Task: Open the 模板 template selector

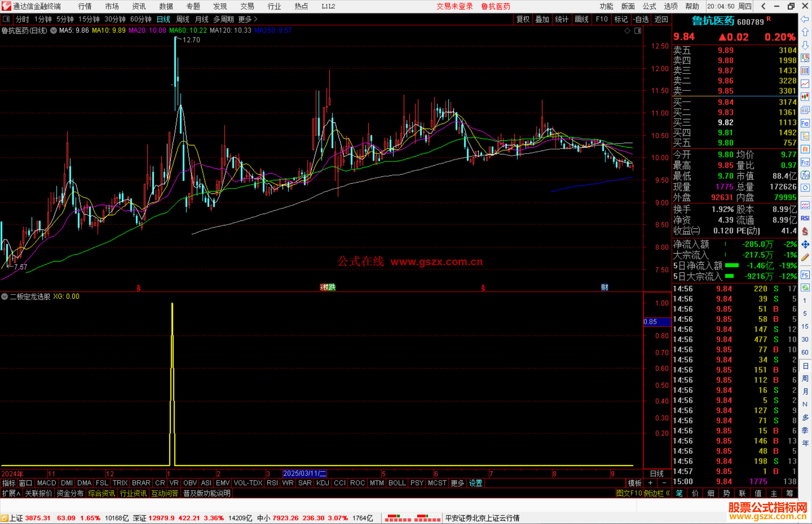Action: click(635, 483)
